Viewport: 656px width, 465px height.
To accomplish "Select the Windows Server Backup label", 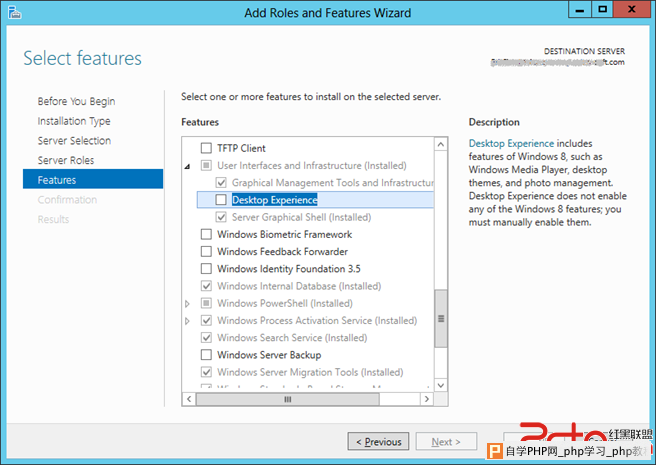I will tap(269, 355).
